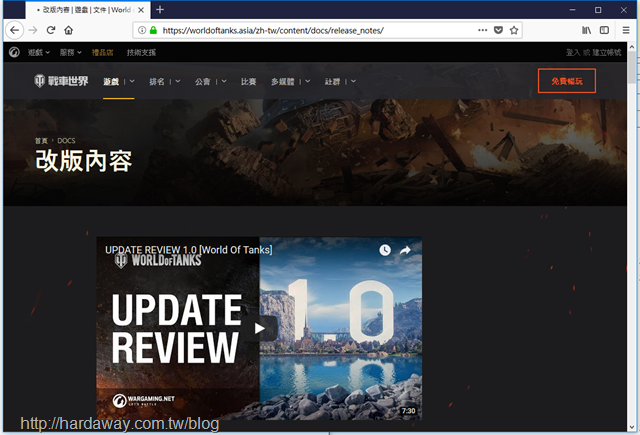Select the 遊戲 main nav item
Viewport: 640px width, 435px height.
pyautogui.click(x=111, y=82)
